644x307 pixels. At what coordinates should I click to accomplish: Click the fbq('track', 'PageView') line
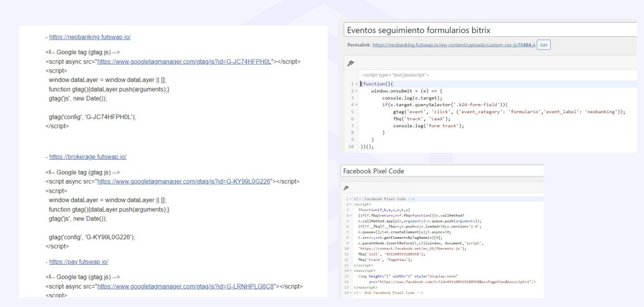(385, 259)
